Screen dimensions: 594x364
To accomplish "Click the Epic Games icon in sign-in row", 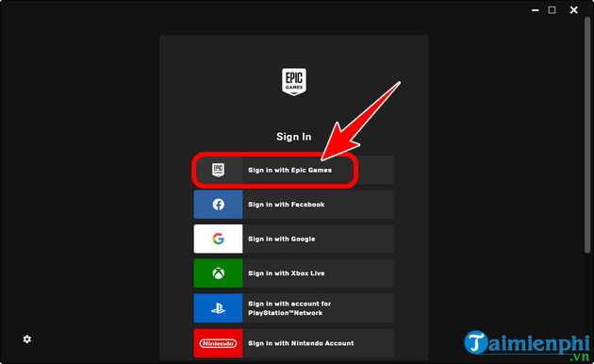I will point(218,170).
